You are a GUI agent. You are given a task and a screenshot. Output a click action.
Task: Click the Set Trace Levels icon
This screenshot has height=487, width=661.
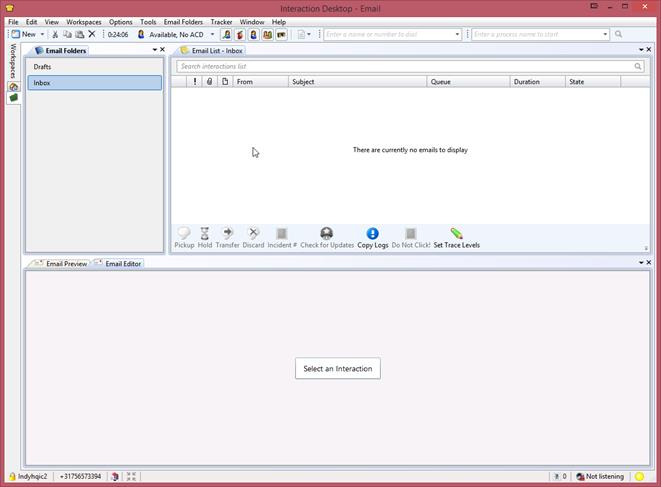point(456,234)
